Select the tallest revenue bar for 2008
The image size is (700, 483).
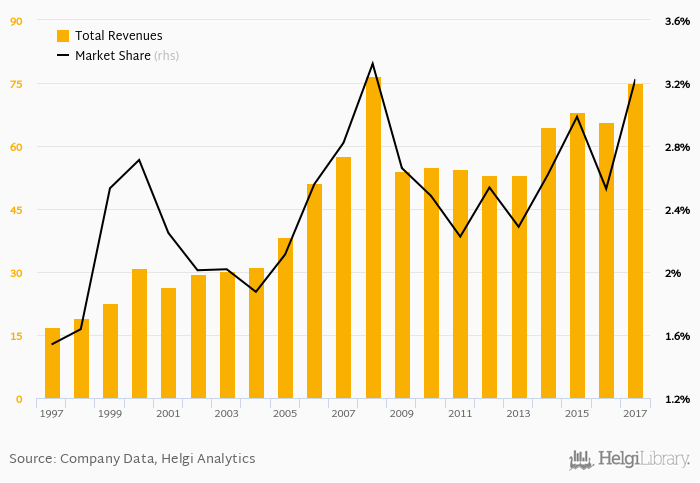coord(373,238)
